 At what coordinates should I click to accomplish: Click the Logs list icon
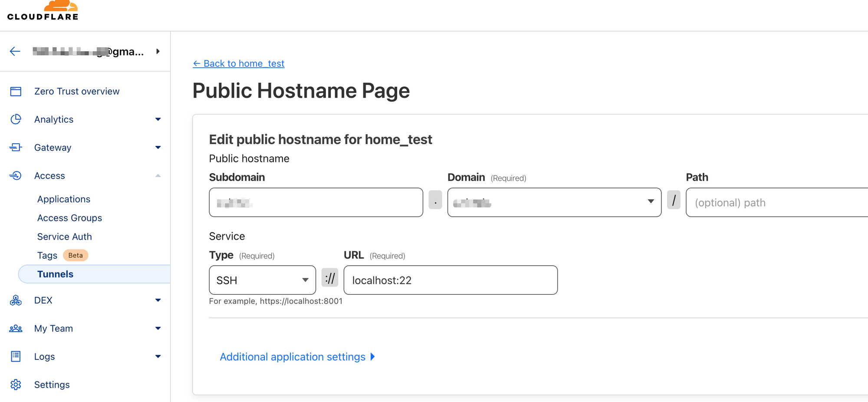pos(16,356)
